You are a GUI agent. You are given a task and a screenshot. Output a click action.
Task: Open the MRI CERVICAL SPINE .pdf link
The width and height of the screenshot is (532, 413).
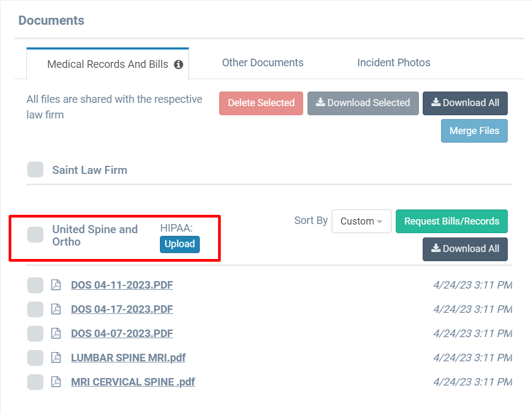(133, 382)
